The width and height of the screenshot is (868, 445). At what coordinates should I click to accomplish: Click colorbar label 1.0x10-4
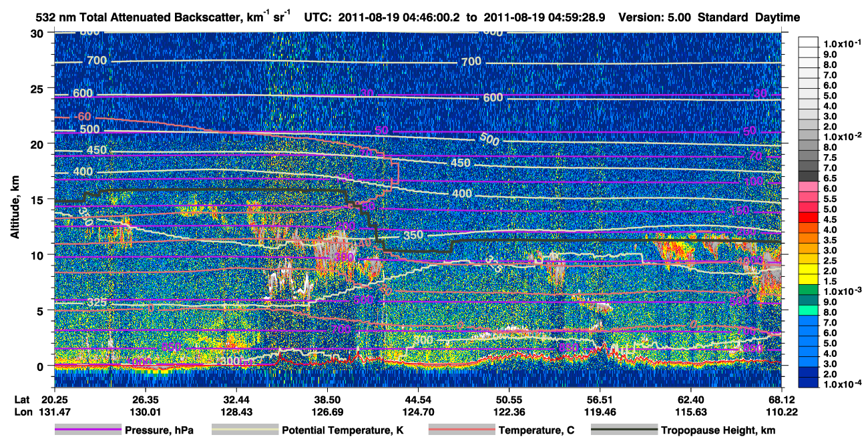(x=841, y=384)
